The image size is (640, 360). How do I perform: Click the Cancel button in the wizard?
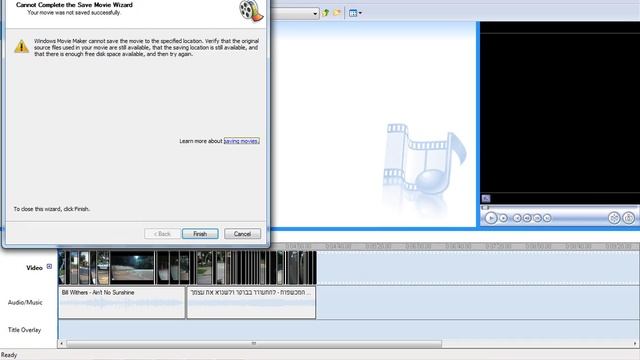[x=242, y=234]
